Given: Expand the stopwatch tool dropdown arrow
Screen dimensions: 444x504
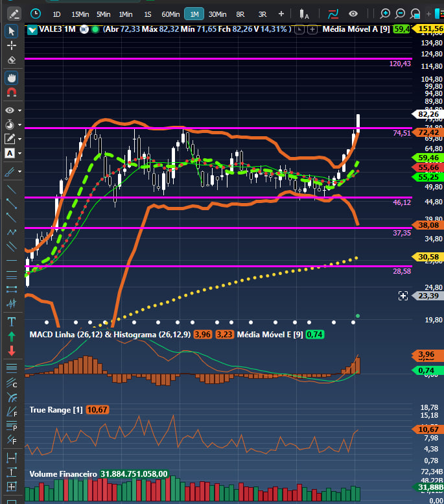Looking at the screenshot, I should 20,125.
